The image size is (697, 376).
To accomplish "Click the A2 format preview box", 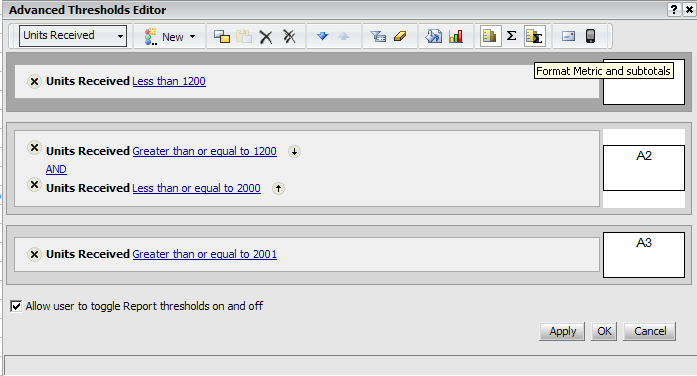I will 644,168.
